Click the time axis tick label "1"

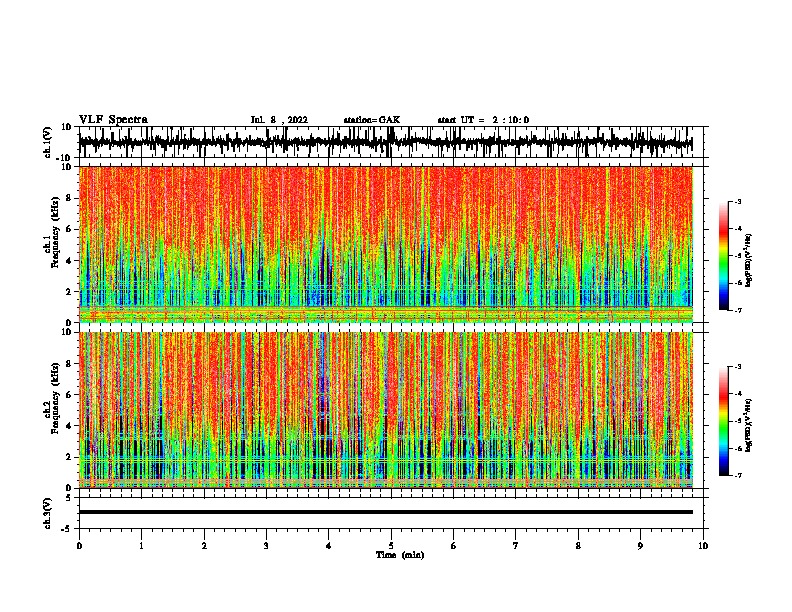141,546
